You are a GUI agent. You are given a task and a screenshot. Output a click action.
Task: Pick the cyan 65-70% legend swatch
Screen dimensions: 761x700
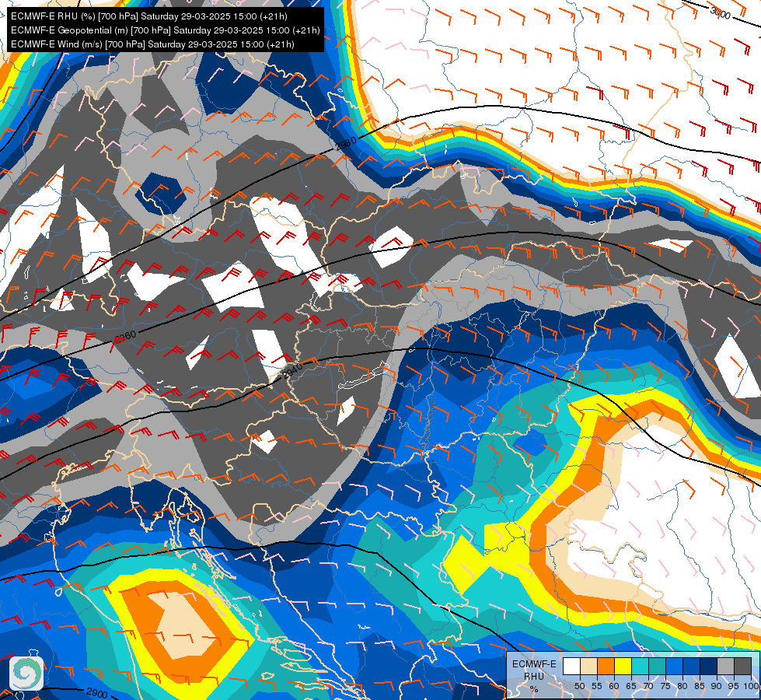(x=641, y=666)
